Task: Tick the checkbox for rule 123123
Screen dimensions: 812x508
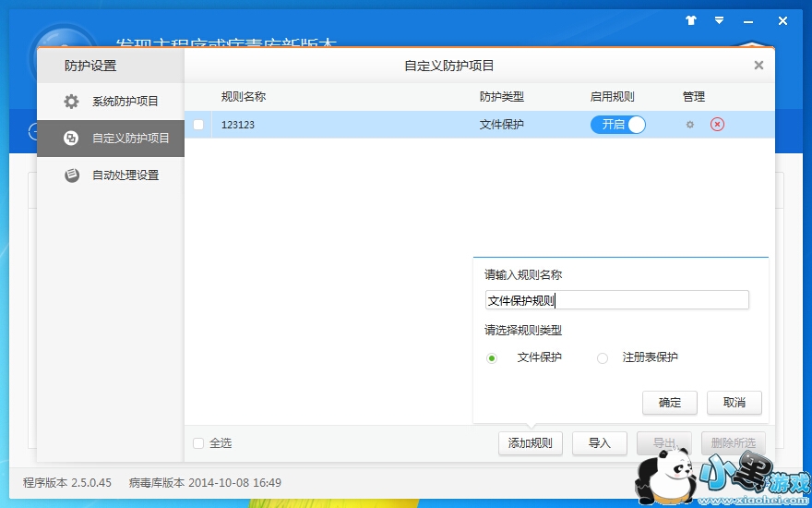Action: pyautogui.click(x=198, y=125)
